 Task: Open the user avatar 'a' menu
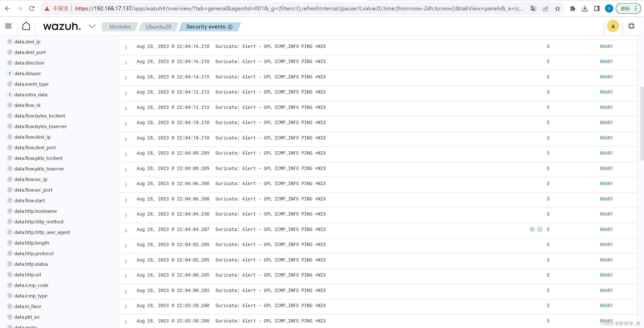(613, 26)
